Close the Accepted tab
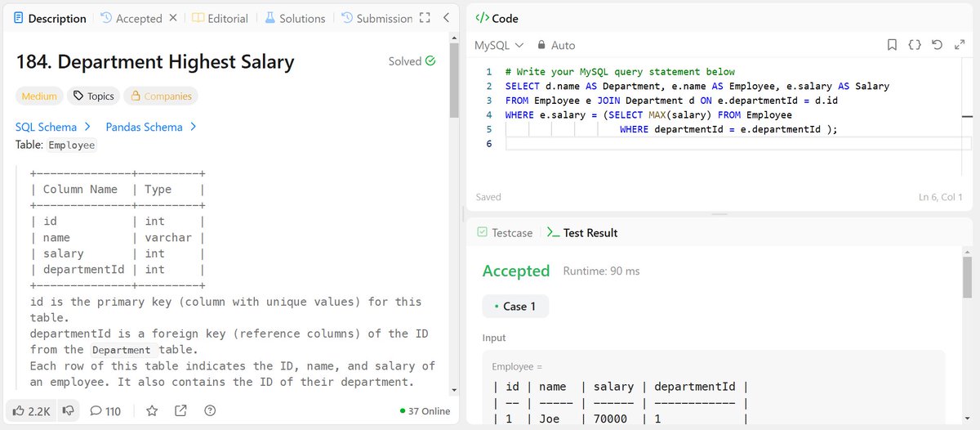Viewport: 980px width, 430px height. (x=172, y=18)
